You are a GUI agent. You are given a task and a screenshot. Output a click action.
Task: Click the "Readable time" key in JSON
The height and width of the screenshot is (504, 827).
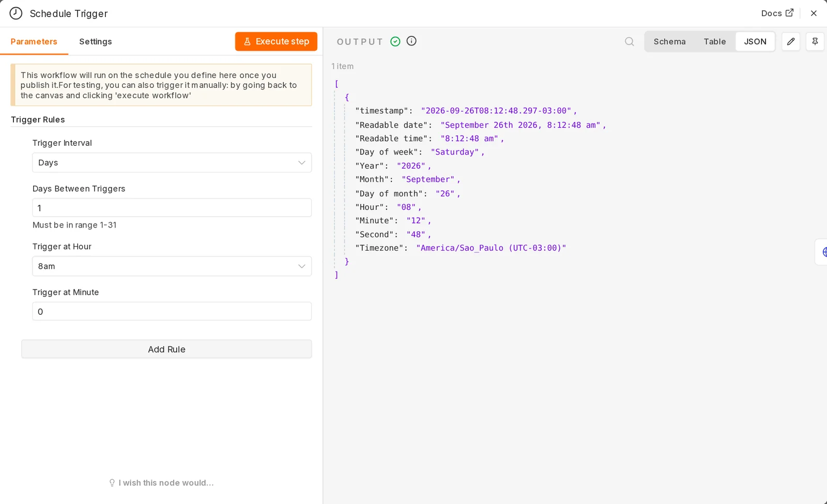pyautogui.click(x=391, y=138)
